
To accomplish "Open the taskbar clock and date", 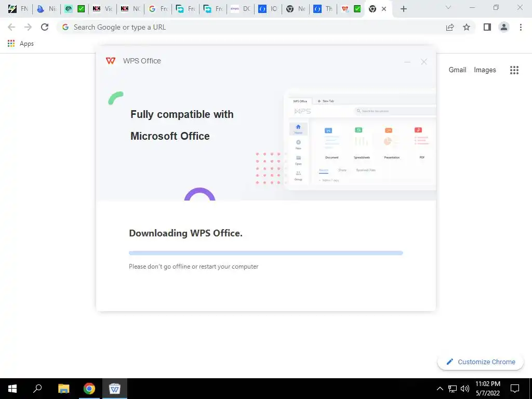I will coord(487,389).
